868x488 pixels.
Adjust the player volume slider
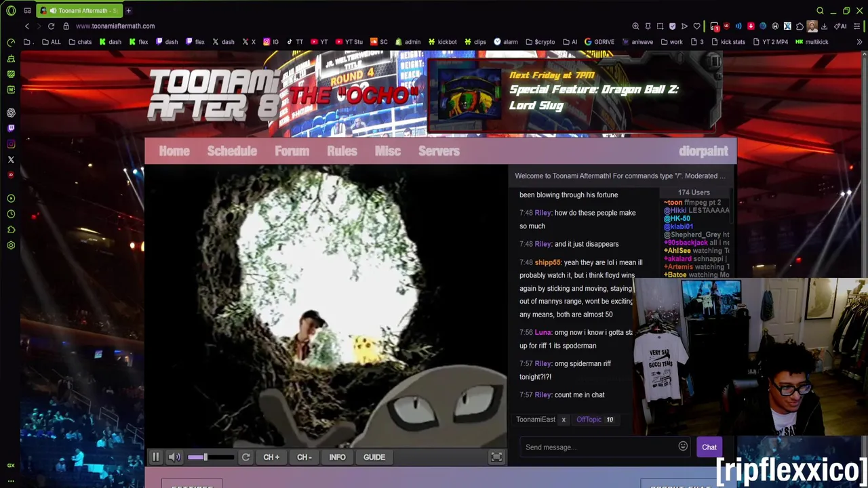tap(210, 457)
